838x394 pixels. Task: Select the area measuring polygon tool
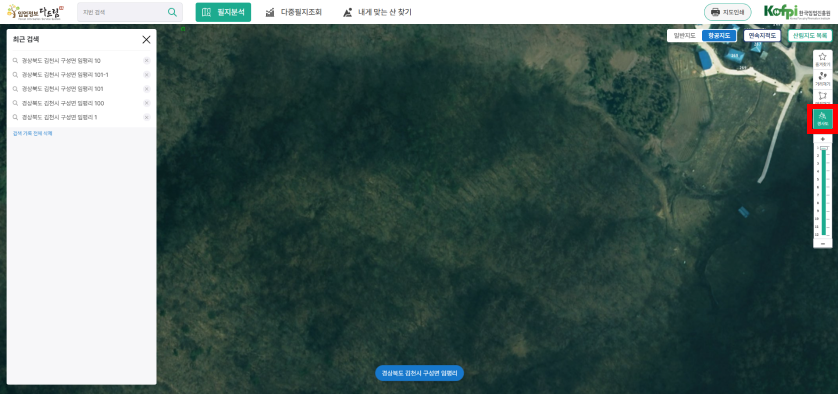[823, 97]
